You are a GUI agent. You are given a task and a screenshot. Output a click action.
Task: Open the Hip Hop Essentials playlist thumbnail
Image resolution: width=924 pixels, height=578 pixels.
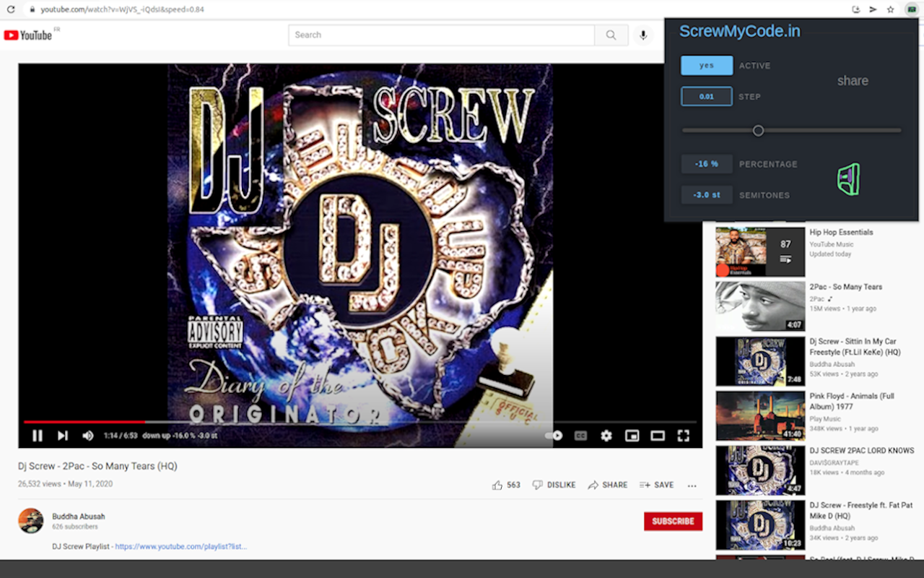coord(760,252)
